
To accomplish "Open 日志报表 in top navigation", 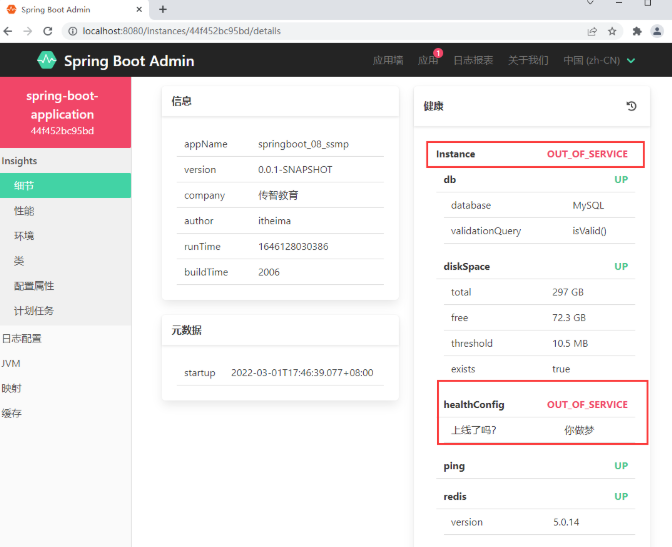I will [x=473, y=60].
